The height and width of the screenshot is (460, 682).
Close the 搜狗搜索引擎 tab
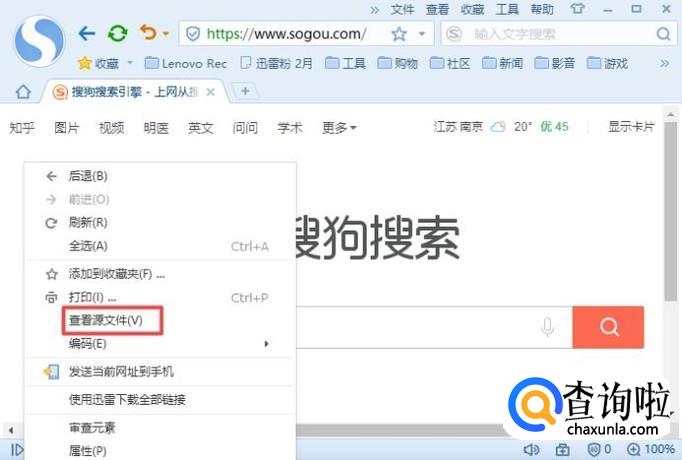coord(211,92)
